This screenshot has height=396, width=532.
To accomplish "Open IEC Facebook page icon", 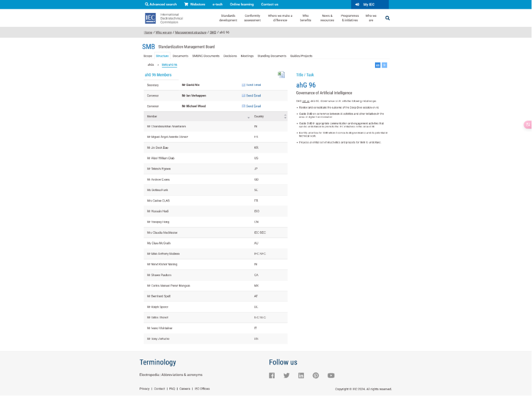I will 272,375.
